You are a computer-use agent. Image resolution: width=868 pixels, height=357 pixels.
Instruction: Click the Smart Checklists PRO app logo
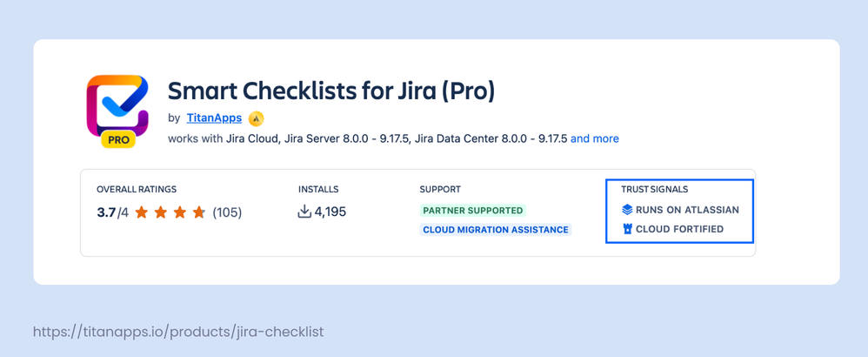(x=117, y=111)
